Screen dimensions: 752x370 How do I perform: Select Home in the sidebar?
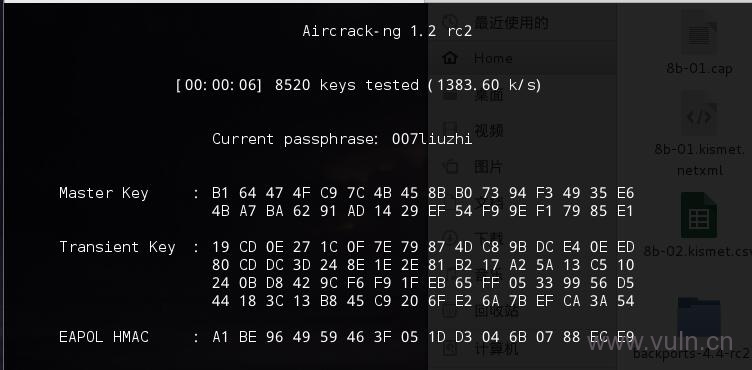click(x=493, y=58)
